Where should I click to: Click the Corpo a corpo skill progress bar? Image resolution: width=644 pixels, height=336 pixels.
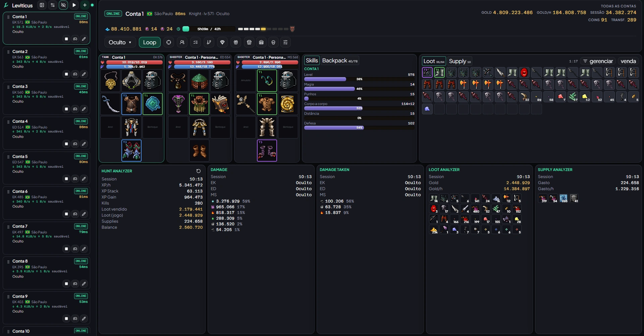(x=359, y=108)
